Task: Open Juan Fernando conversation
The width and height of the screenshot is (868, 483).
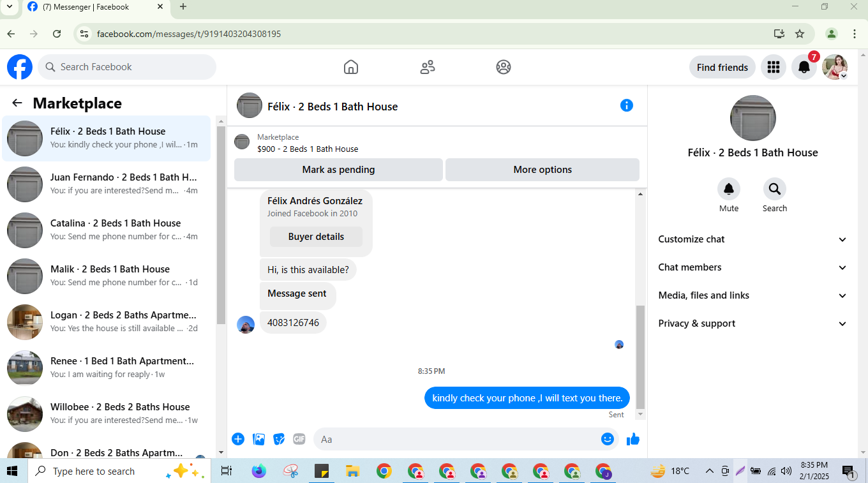Action: [x=107, y=184]
